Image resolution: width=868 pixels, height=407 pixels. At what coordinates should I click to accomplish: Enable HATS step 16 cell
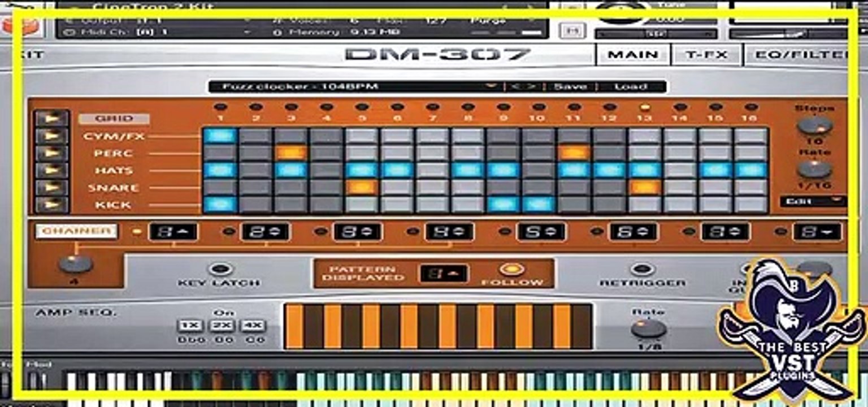(750, 170)
